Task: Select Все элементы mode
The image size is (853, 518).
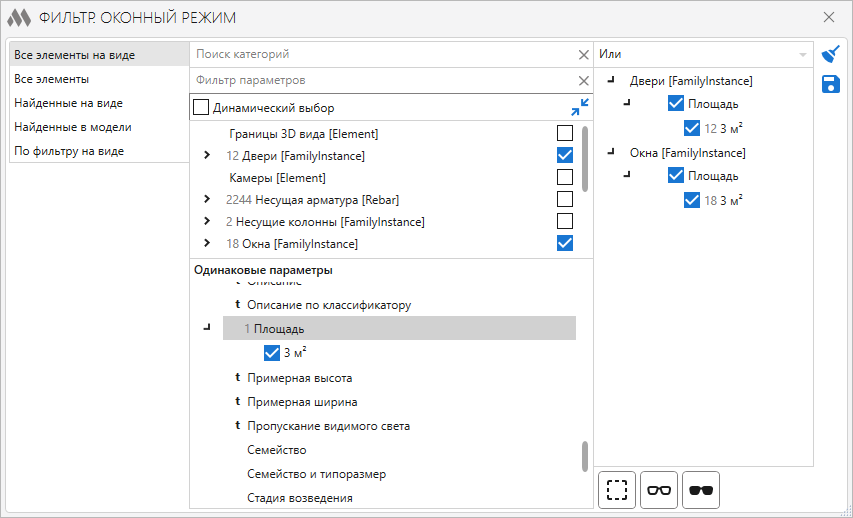Action: pyautogui.click(x=100, y=79)
